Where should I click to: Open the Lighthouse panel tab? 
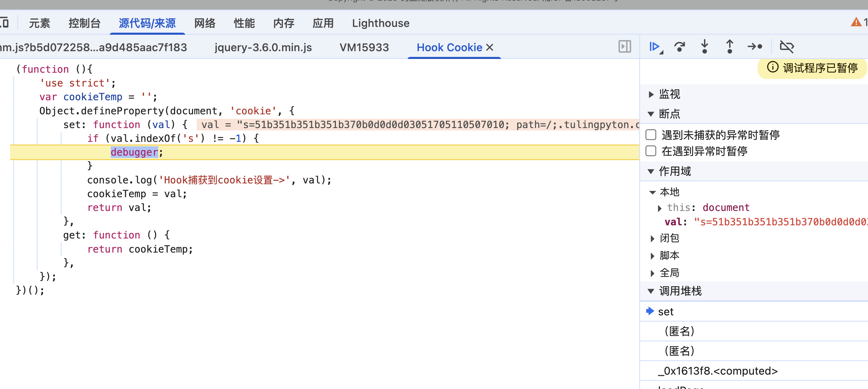coord(380,23)
